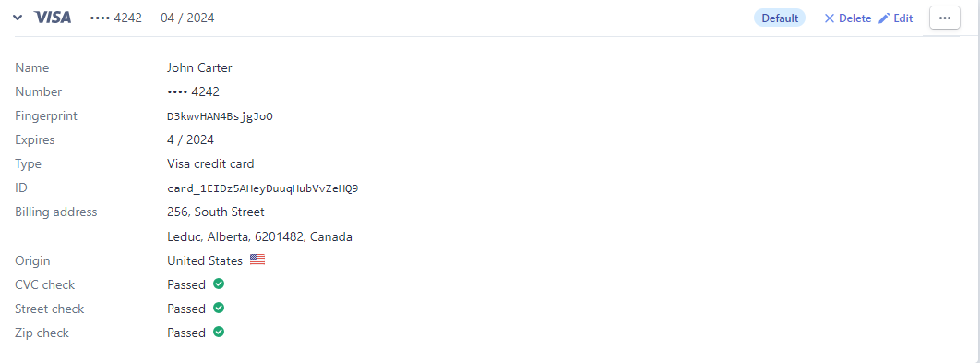Screen dimensions: 980x363
Task: Click the United States flag icon
Action: 257,260
